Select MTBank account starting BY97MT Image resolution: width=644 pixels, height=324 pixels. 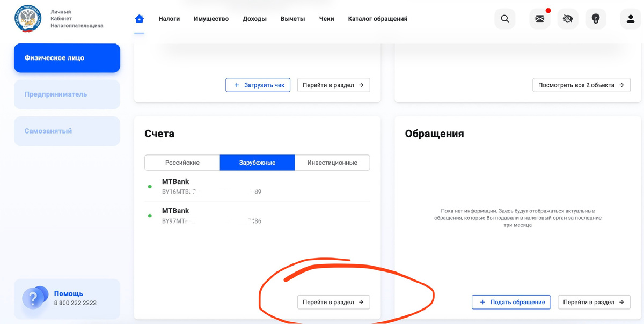tap(257, 216)
